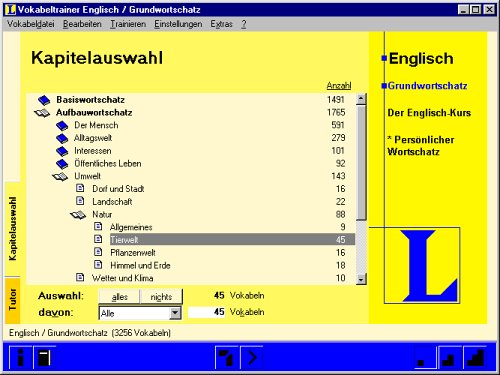Viewport: 500px width, 375px height.
Task: Click the large blue L logo
Action: coord(429,266)
